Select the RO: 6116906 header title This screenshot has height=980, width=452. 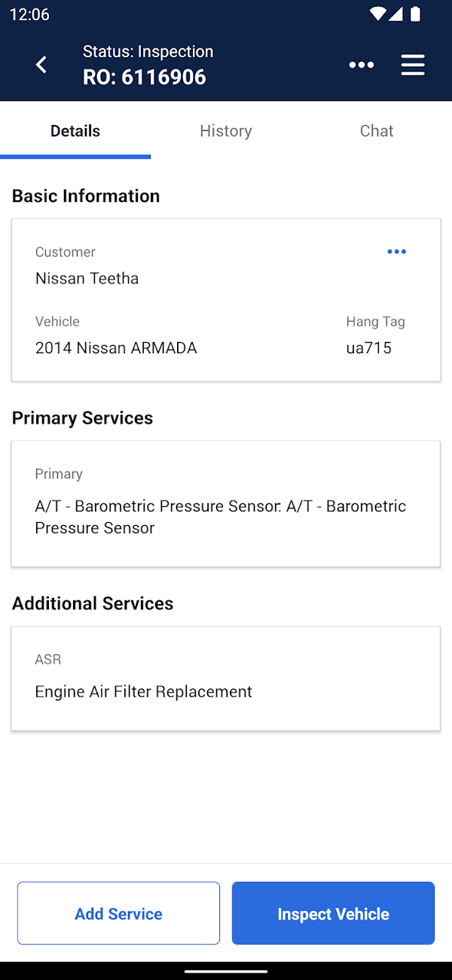click(145, 77)
